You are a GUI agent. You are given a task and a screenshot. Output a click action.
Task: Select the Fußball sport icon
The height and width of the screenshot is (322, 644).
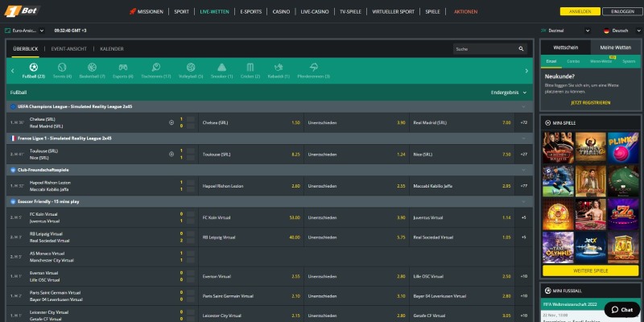pos(34,67)
